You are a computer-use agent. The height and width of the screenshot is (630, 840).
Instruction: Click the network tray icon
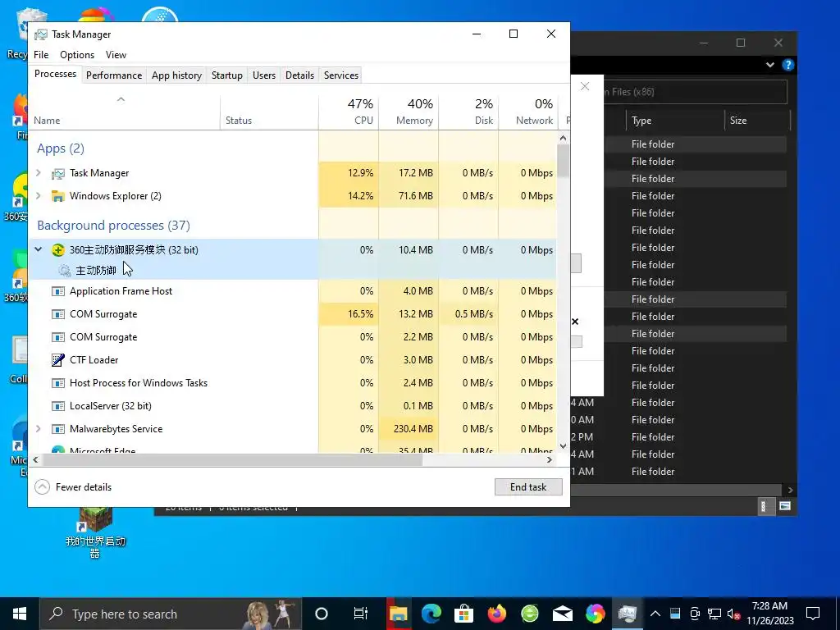pyautogui.click(x=714, y=614)
